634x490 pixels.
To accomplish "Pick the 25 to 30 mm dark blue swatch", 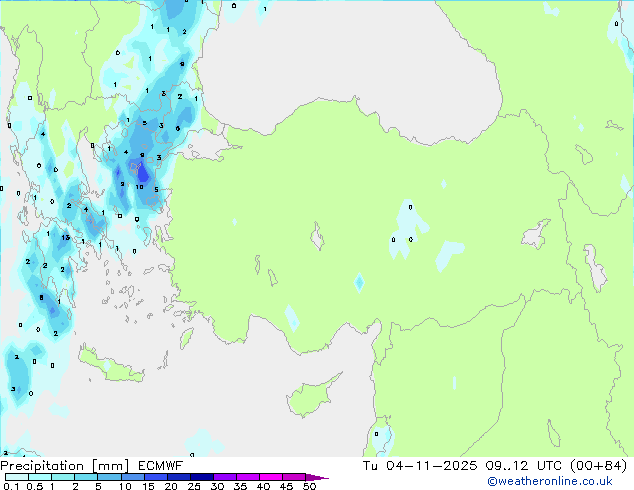I will (201, 477).
